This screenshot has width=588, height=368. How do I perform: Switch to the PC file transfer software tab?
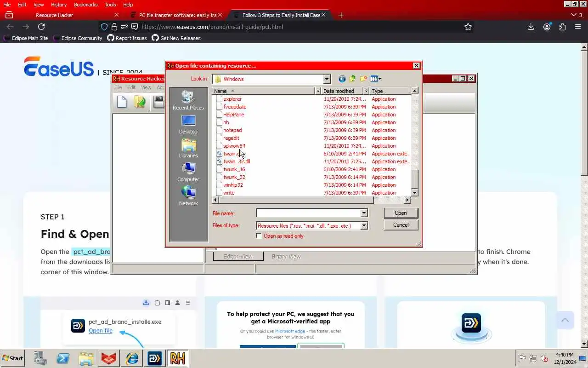coord(177,15)
